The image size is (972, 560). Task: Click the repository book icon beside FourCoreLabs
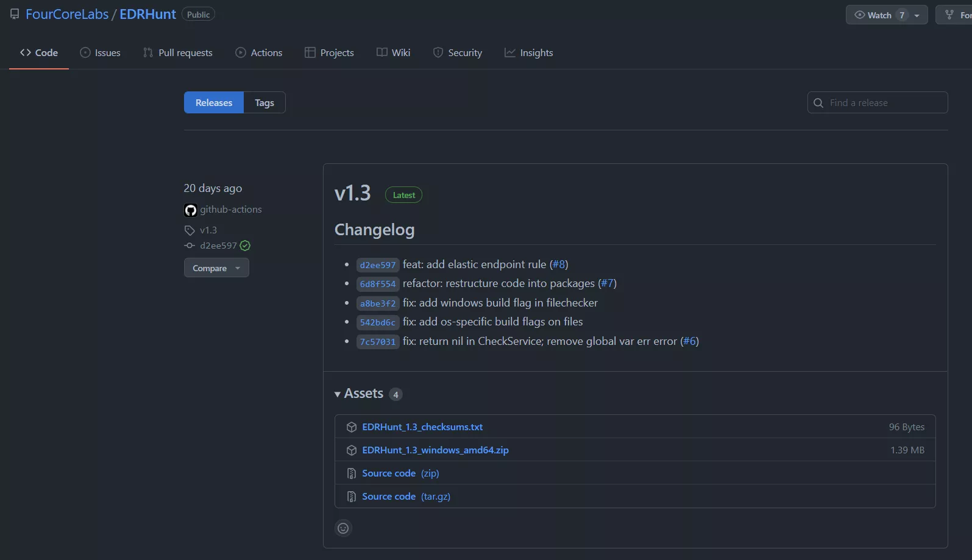pyautogui.click(x=15, y=14)
